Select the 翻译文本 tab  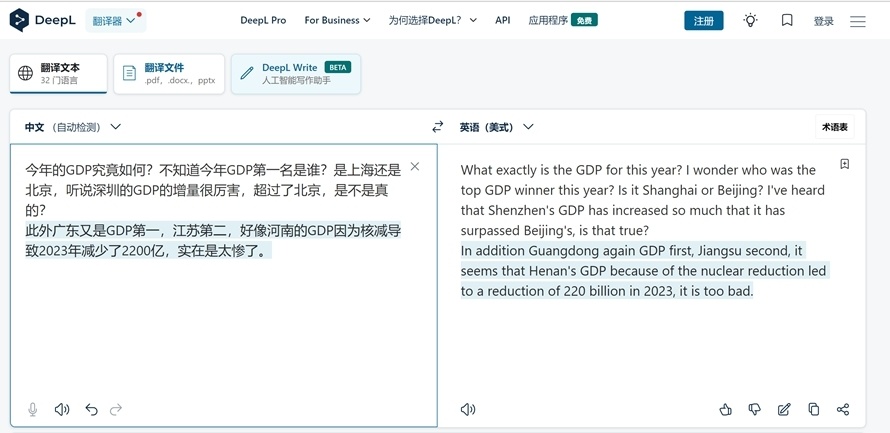(58, 74)
